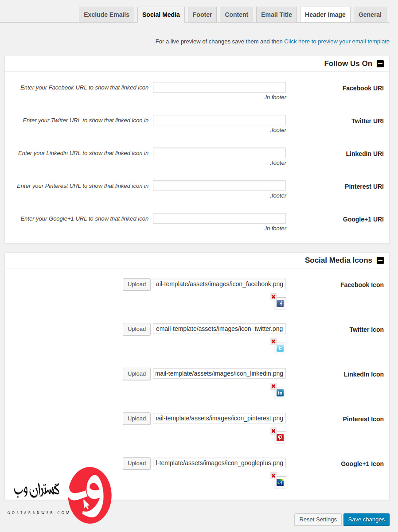Open the email template preview link
398x532 pixels.
337,41
